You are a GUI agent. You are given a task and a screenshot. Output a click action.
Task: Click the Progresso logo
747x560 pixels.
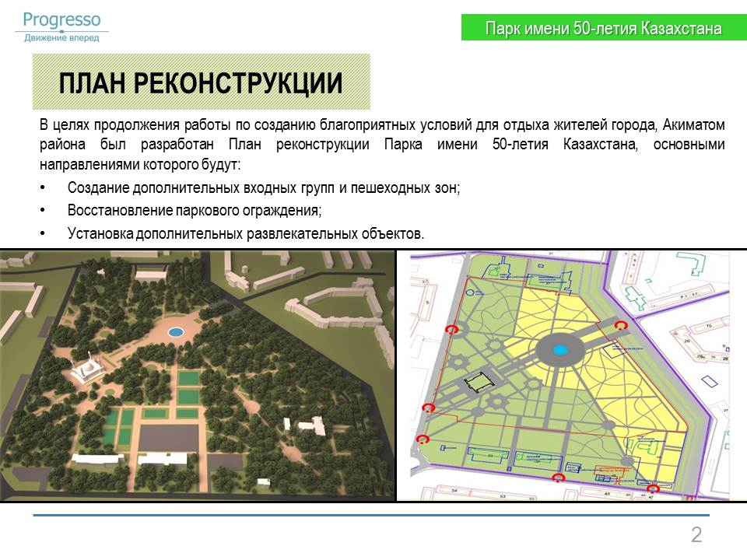pos(62,26)
